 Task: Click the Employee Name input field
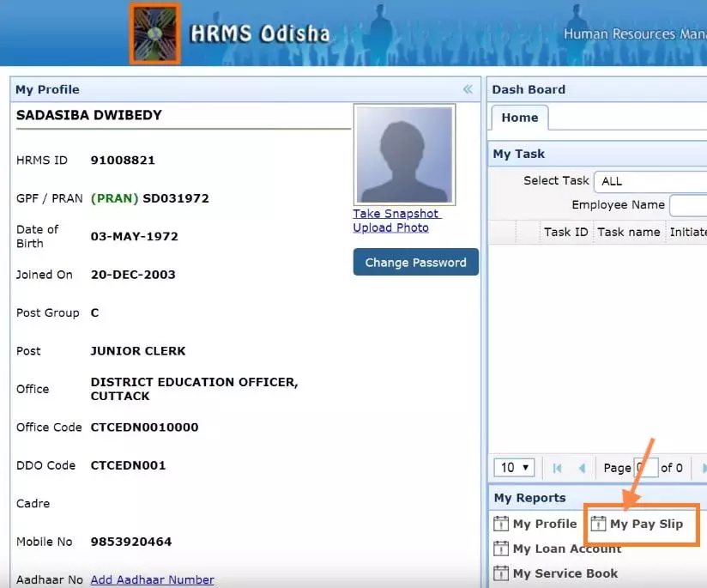688,205
